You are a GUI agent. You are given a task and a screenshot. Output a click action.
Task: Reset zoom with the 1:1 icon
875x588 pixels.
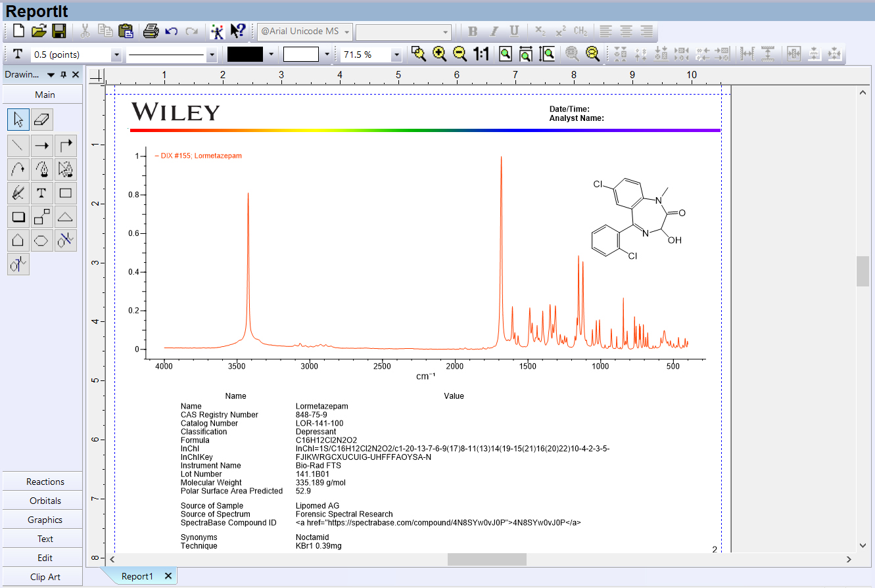(481, 55)
